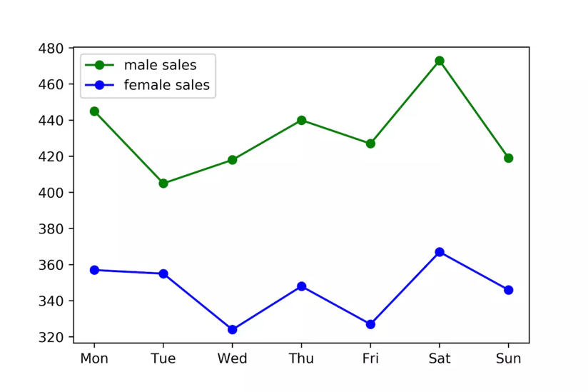588x392 pixels.
Task: Click the "male sales" legend label
Action: (160, 65)
